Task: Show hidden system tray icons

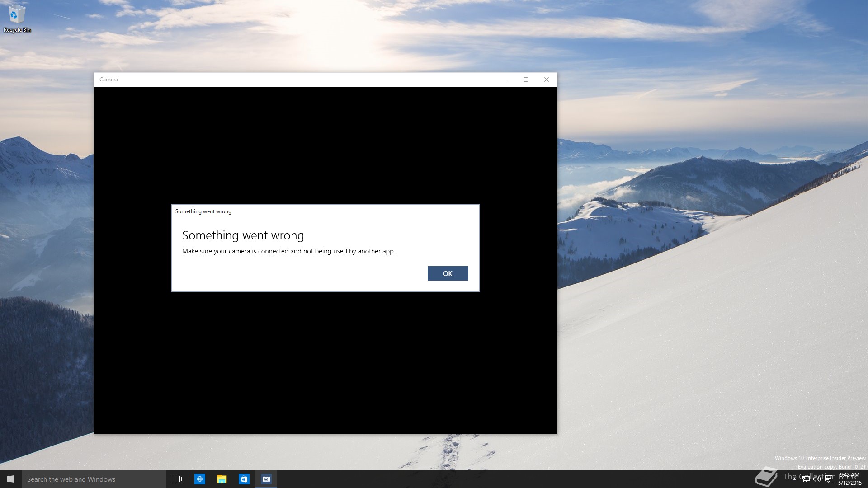Action: [794, 479]
